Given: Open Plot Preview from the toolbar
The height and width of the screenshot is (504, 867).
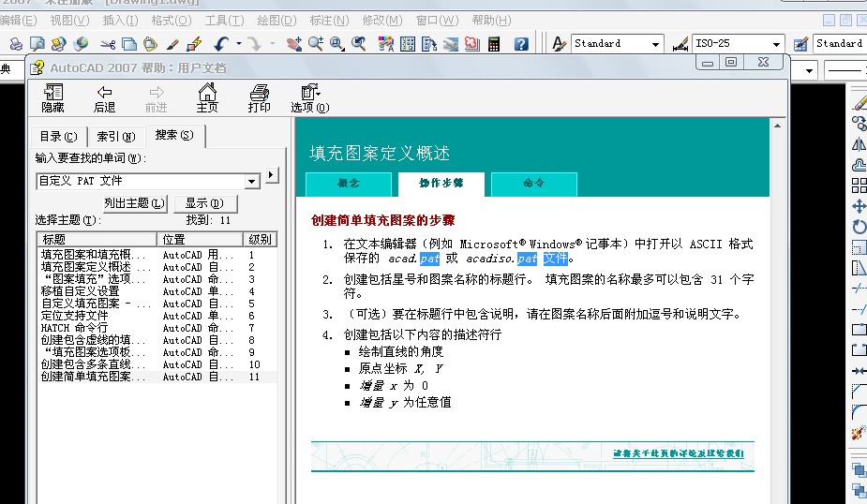Looking at the screenshot, I should (x=37, y=44).
